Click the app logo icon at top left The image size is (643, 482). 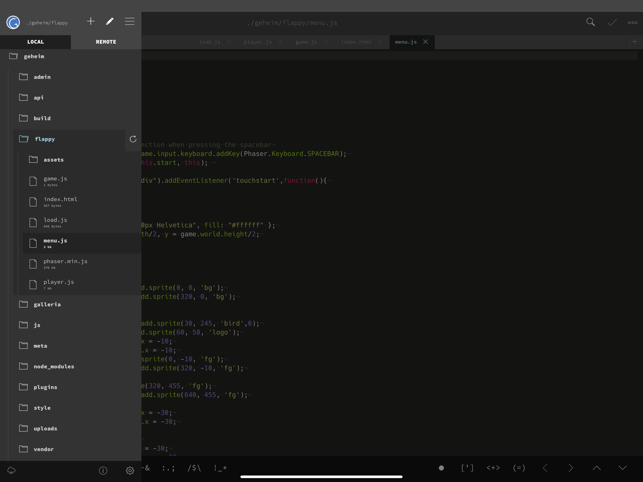point(13,22)
